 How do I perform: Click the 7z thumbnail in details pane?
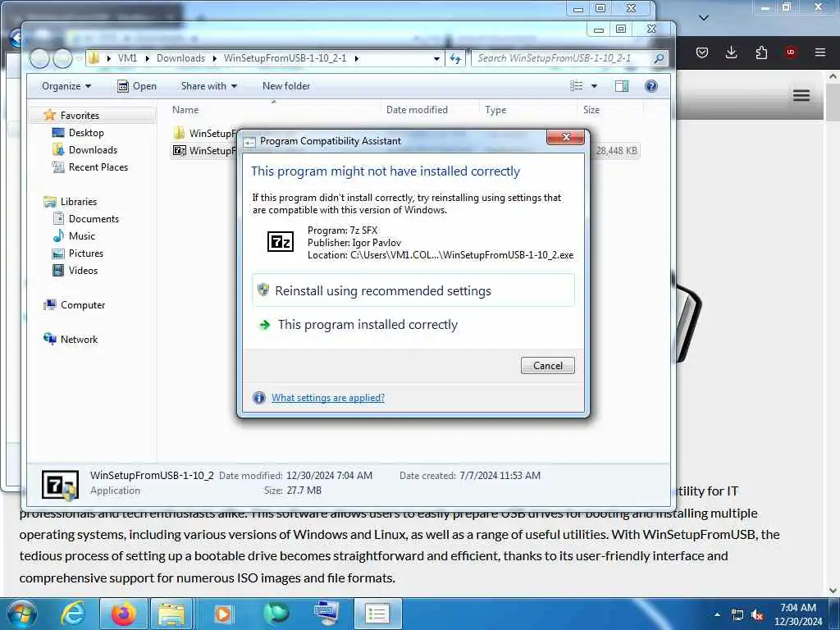coord(60,484)
